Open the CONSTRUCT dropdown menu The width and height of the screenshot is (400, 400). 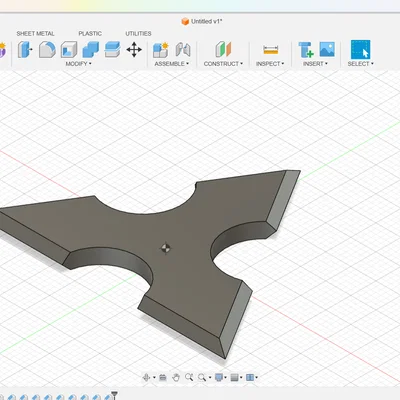(223, 64)
